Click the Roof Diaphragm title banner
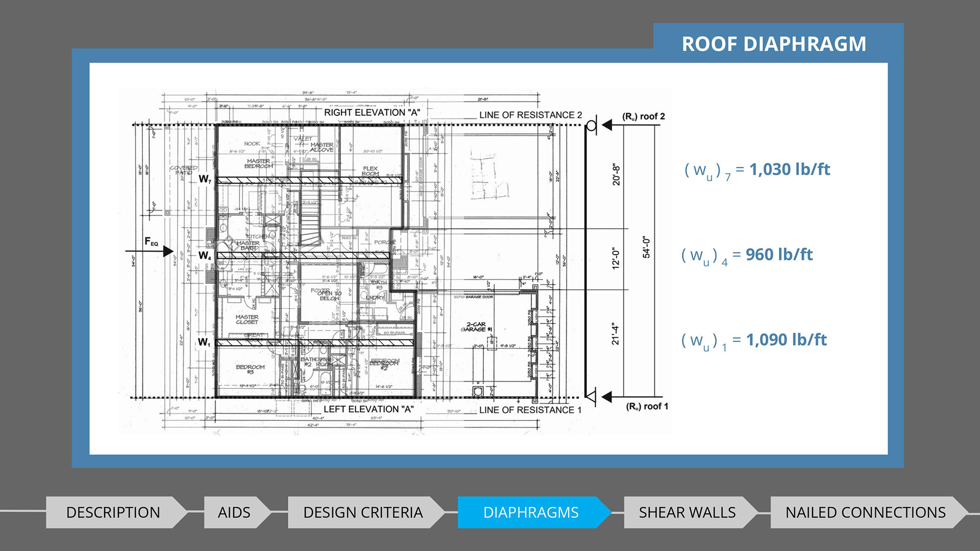The width and height of the screenshot is (980, 551). (774, 44)
